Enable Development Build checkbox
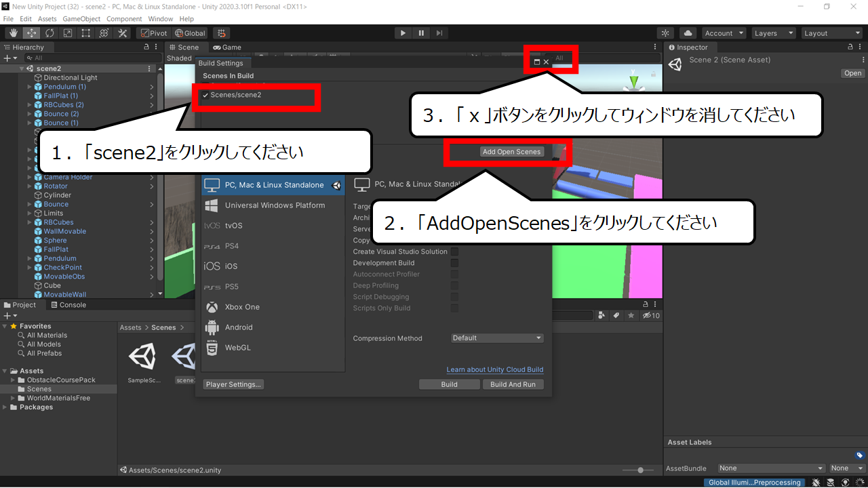 (454, 263)
